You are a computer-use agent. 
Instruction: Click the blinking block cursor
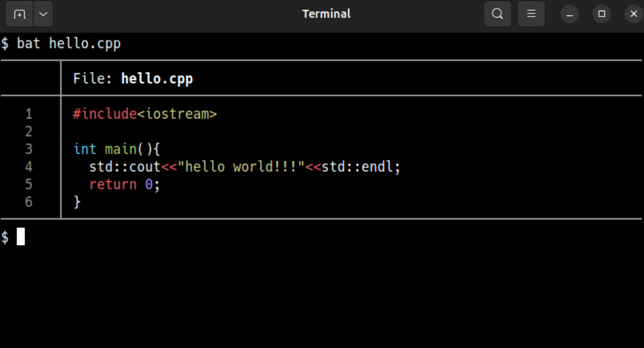click(x=21, y=237)
